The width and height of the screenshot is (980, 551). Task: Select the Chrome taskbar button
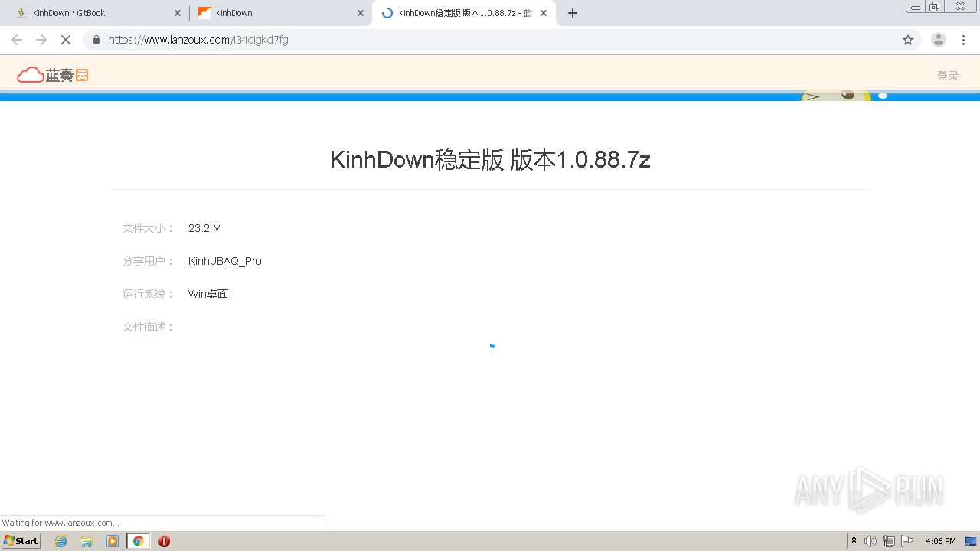click(x=139, y=541)
